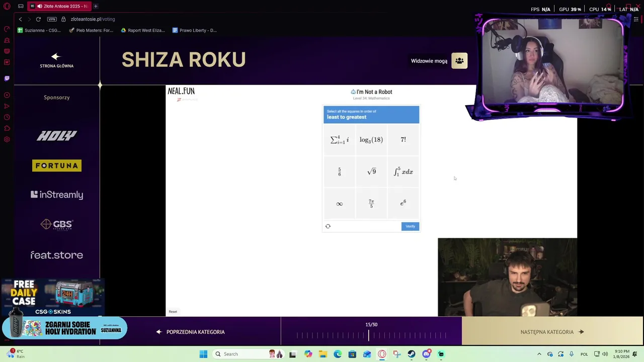Open Snipping Tool from taskbar
644x362 pixels.
pyautogui.click(x=397, y=354)
